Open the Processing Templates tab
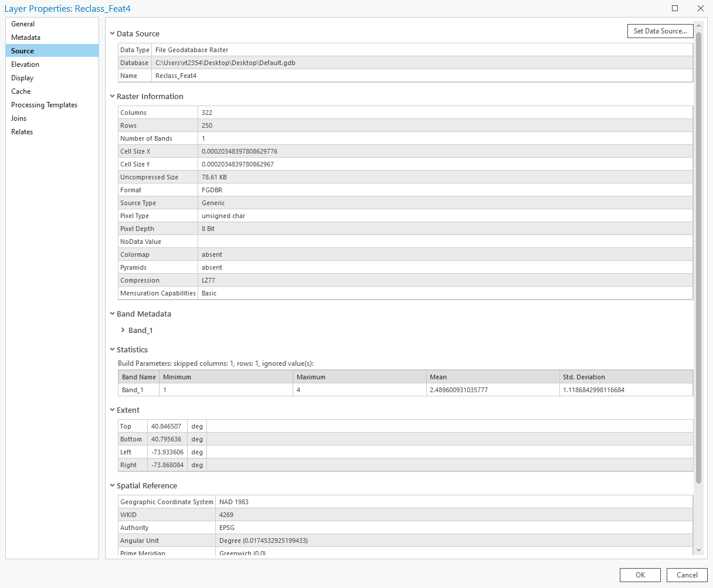This screenshot has width=713, height=588. coord(45,104)
